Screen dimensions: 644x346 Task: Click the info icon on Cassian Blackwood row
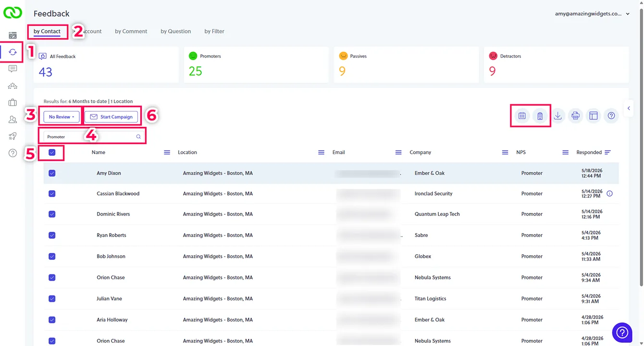(x=609, y=194)
